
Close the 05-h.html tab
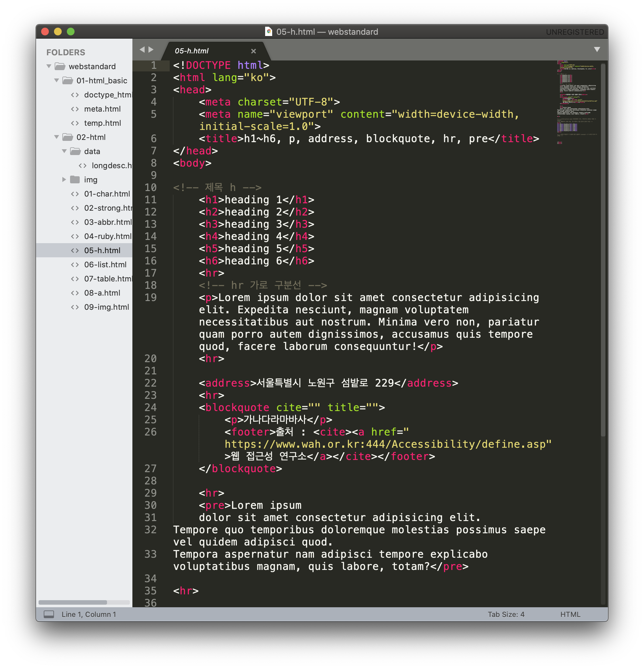(254, 51)
